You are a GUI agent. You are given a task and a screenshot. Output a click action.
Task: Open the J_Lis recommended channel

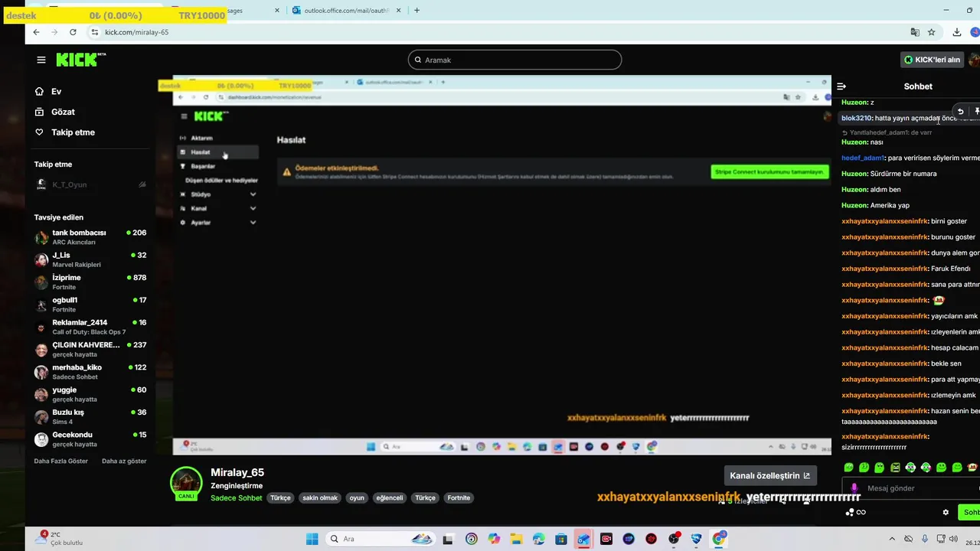tap(90, 259)
